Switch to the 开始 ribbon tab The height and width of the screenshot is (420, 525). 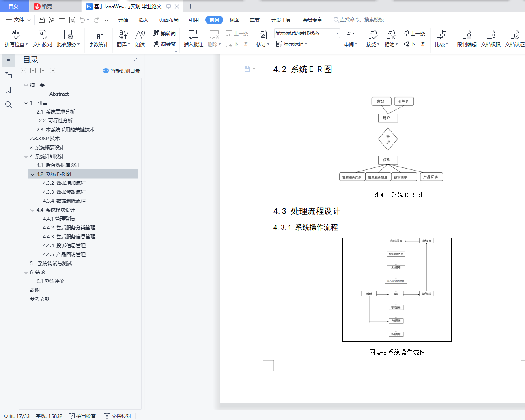pyautogui.click(x=123, y=20)
